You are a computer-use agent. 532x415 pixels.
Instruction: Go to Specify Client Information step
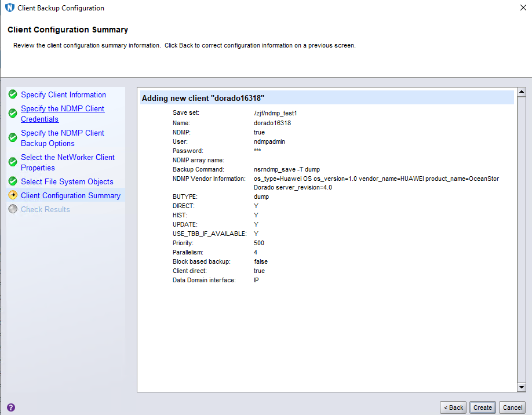pos(63,94)
